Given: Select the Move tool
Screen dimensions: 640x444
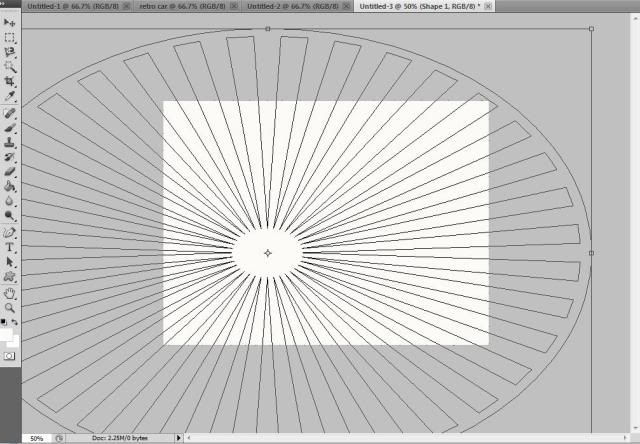Looking at the screenshot, I should tap(9, 22).
